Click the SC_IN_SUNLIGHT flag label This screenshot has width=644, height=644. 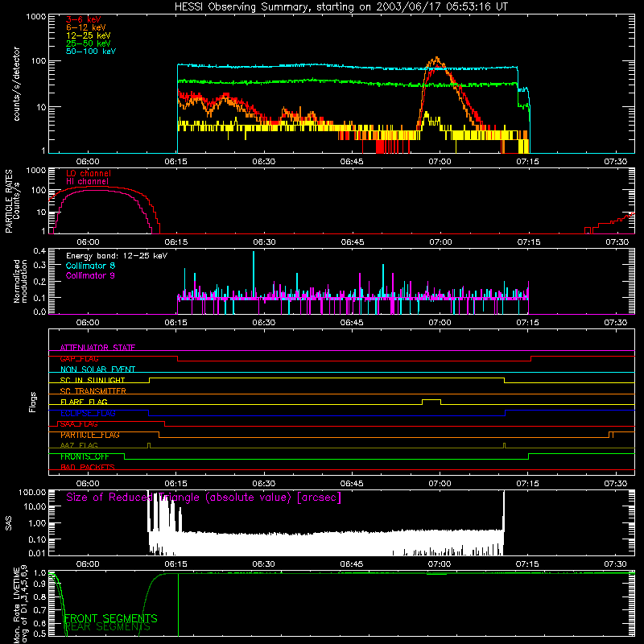click(93, 380)
